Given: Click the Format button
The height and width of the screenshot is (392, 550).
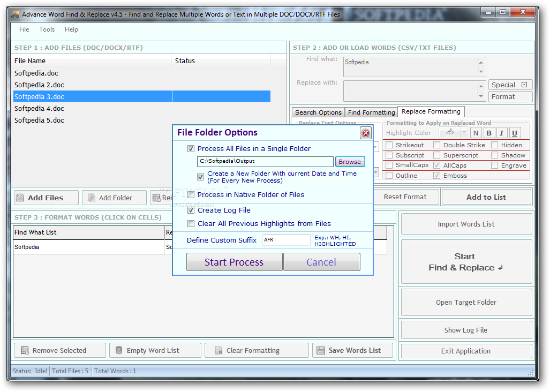Looking at the screenshot, I should pyautogui.click(x=510, y=97).
